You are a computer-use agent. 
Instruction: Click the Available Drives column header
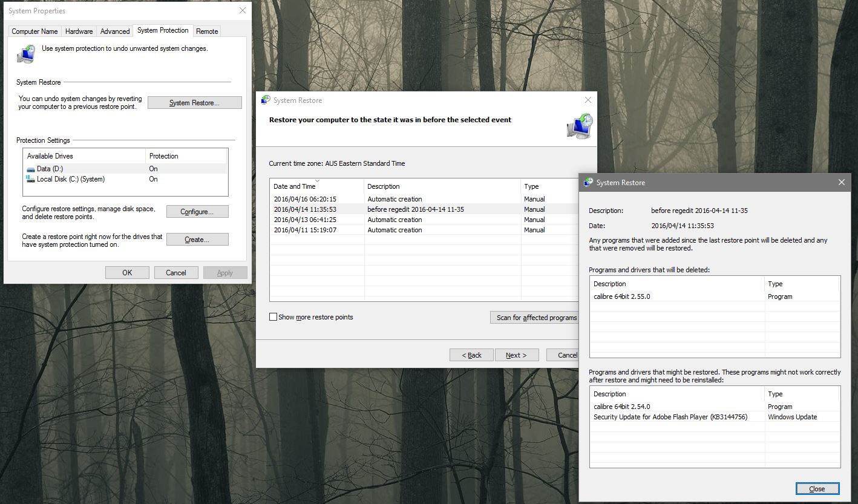(x=84, y=156)
